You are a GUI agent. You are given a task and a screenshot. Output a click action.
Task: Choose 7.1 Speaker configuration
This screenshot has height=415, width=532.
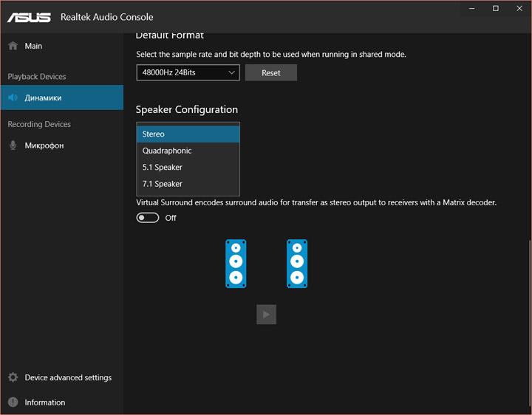[x=188, y=184]
